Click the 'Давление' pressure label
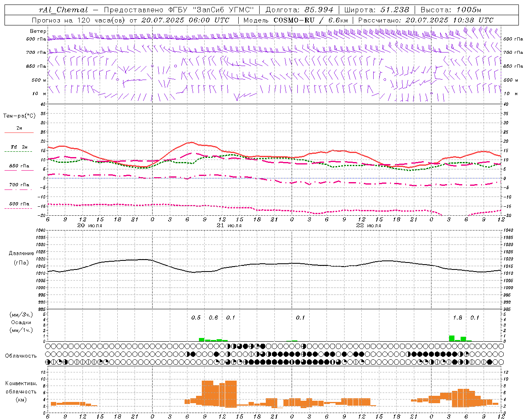 pos(21,253)
